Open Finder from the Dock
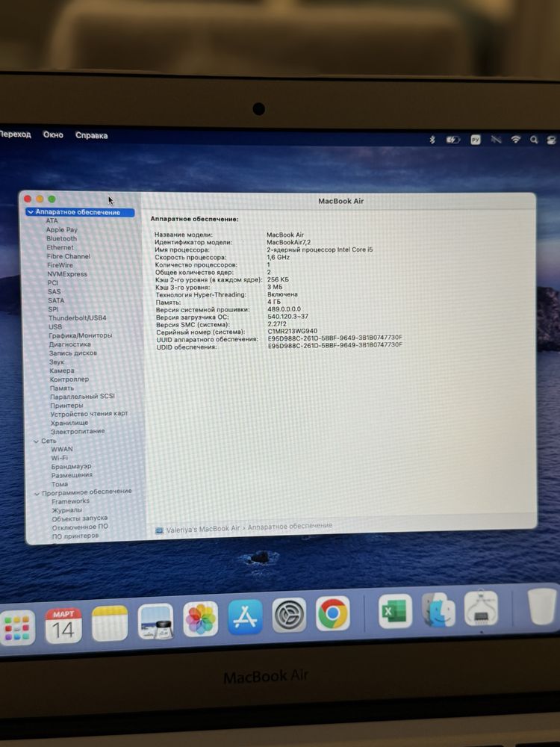The height and width of the screenshot is (747, 560). (438, 610)
